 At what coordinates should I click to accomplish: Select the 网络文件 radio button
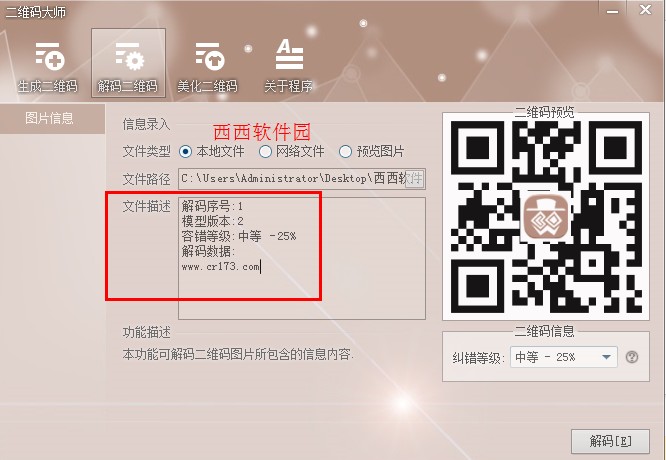tap(265, 151)
